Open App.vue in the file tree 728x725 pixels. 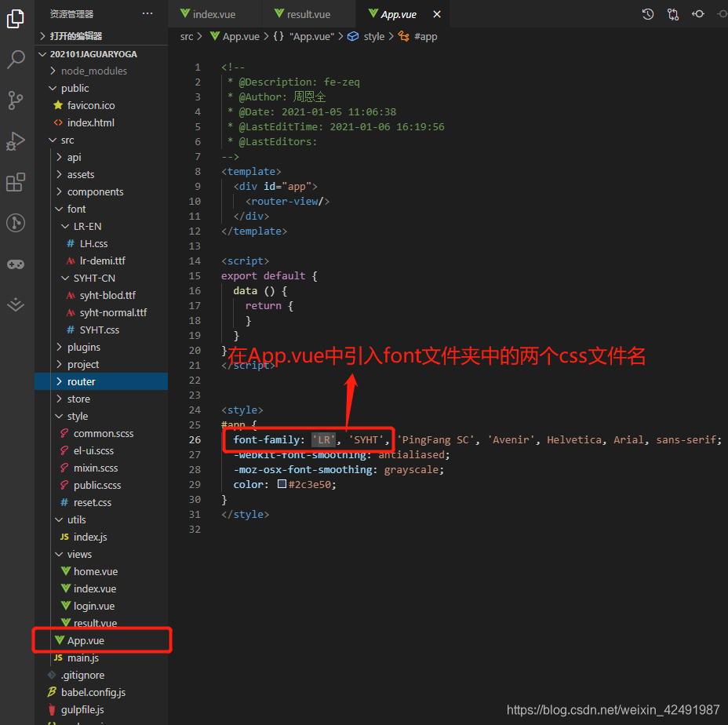[100, 640]
